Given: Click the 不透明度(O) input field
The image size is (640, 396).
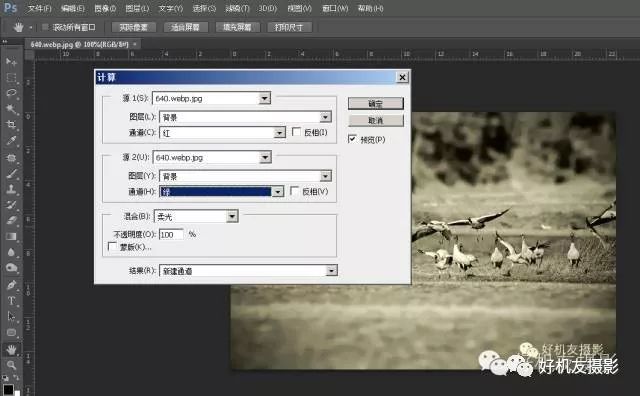Looking at the screenshot, I should (x=171, y=234).
